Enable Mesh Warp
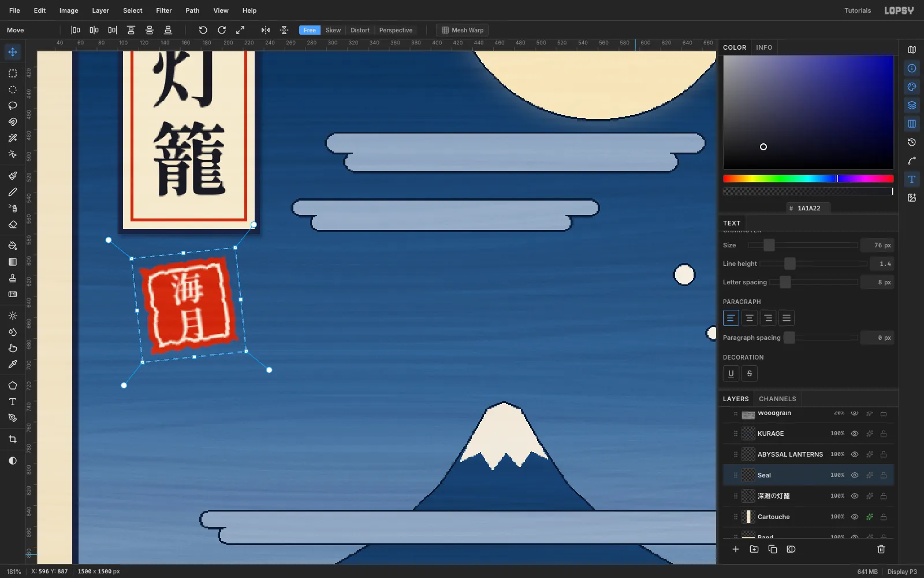This screenshot has width=924, height=578. click(462, 30)
